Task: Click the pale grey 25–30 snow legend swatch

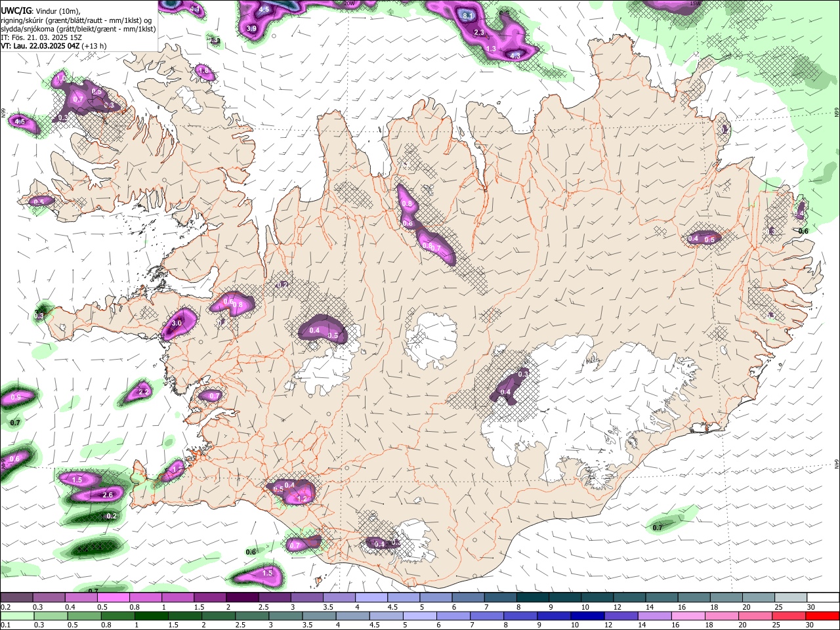Action: pos(790,598)
